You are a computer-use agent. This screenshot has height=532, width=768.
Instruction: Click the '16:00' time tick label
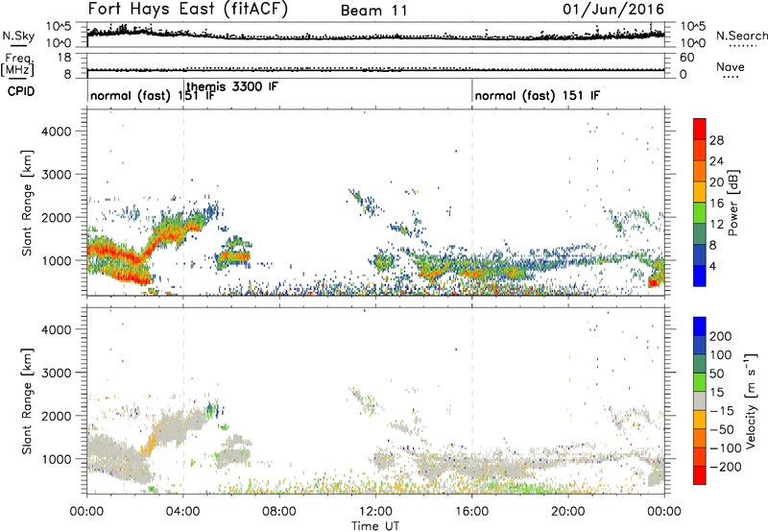[x=471, y=512]
